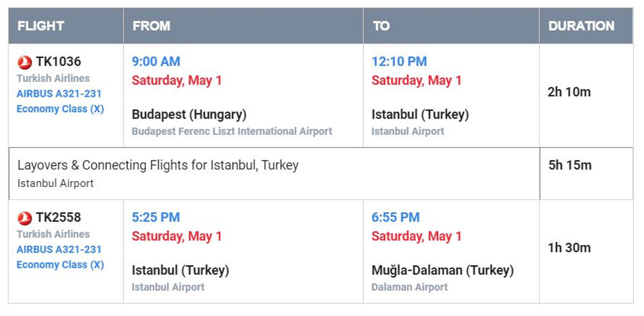644x316 pixels.
Task: Select the TO column header
Action: (381, 26)
